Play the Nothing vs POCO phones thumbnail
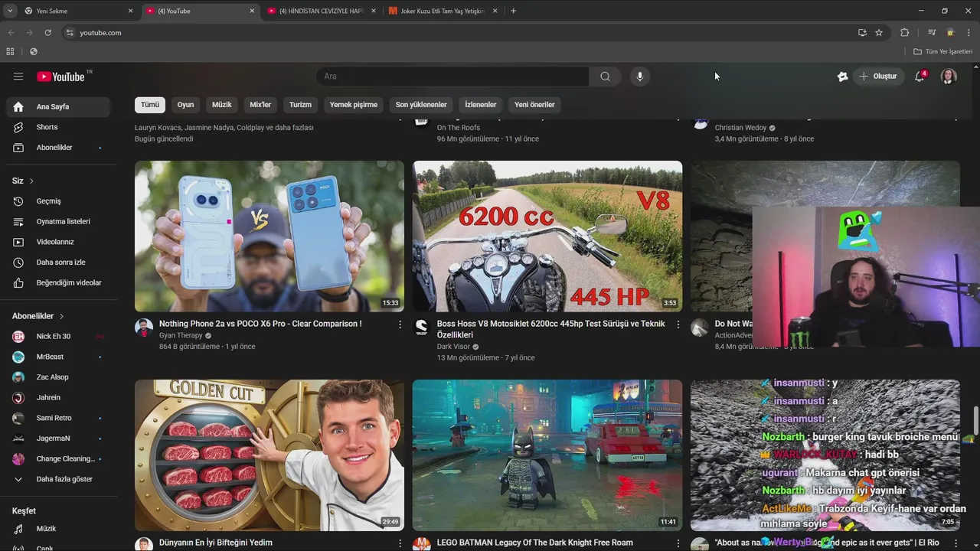 [269, 236]
